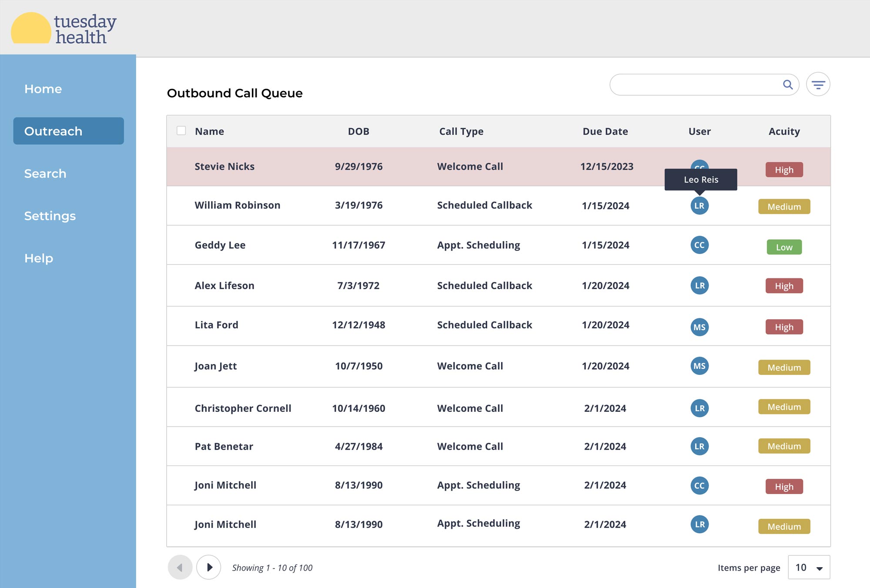Click the Settings navigation icon

click(50, 215)
